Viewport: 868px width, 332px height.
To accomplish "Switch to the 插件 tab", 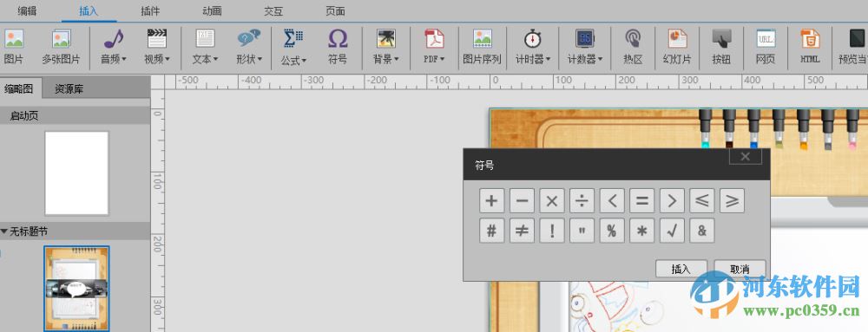I will [x=150, y=10].
